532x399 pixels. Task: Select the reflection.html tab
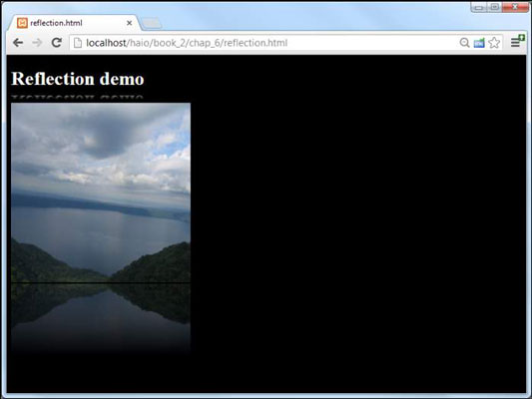coord(74,23)
